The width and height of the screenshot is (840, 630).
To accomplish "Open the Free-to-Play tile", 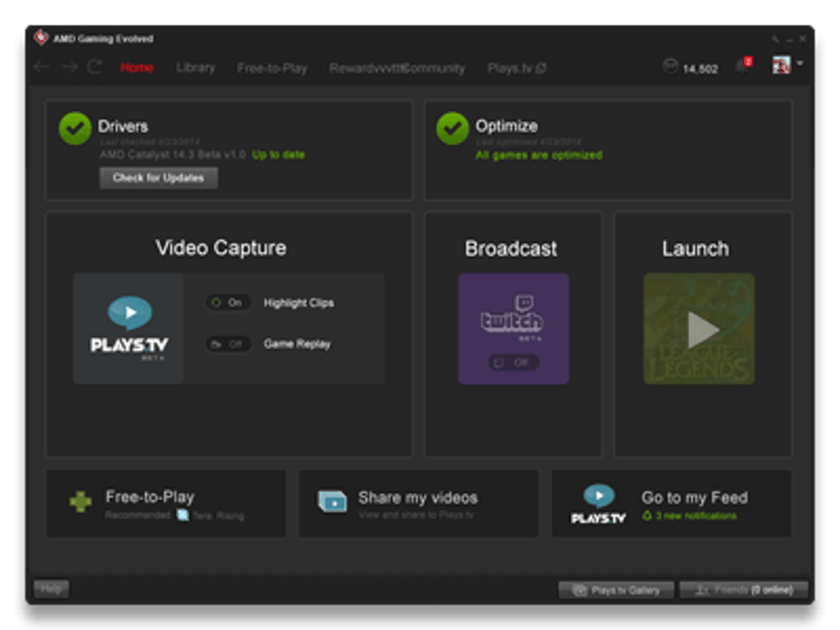I will pyautogui.click(x=166, y=503).
